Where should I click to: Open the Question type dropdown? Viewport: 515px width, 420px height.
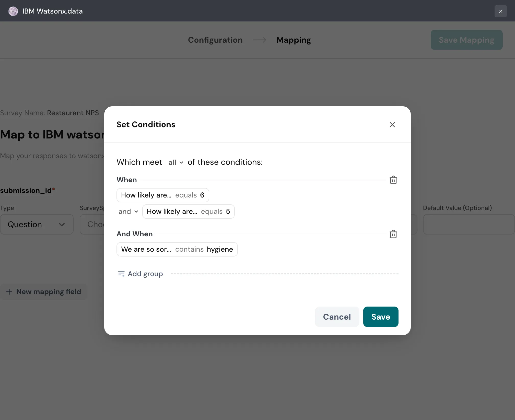[37, 224]
